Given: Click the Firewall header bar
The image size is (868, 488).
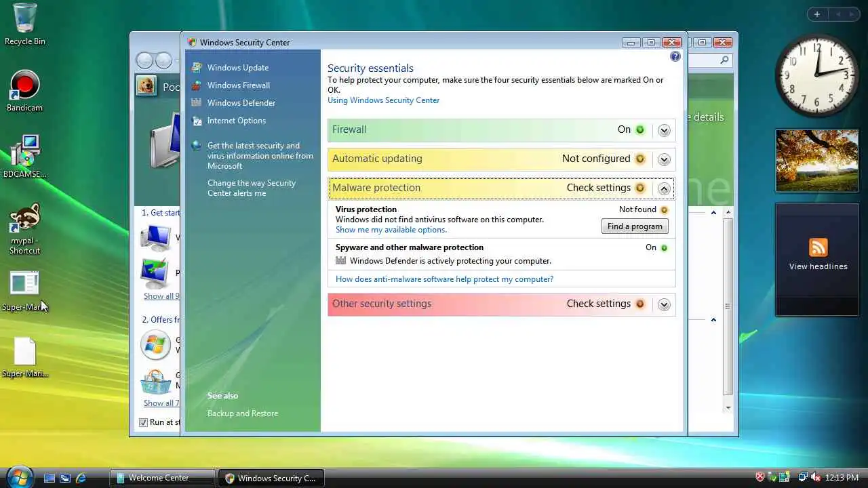Looking at the screenshot, I should 501,130.
